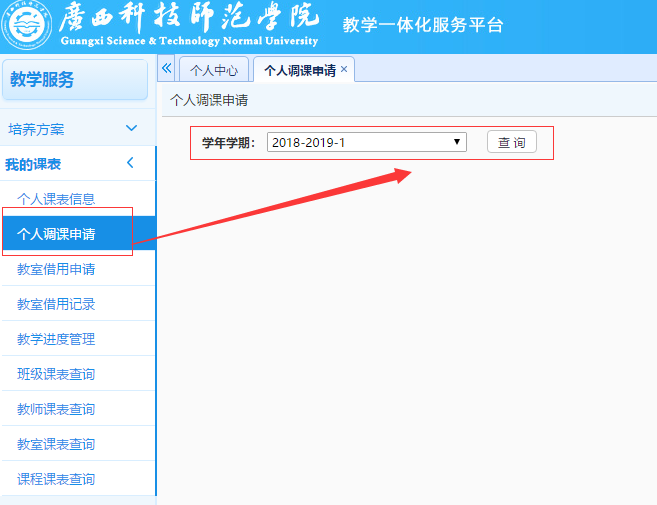The image size is (657, 505).
Task: Open 个人课表信息 in sidebar
Action: tap(56, 199)
